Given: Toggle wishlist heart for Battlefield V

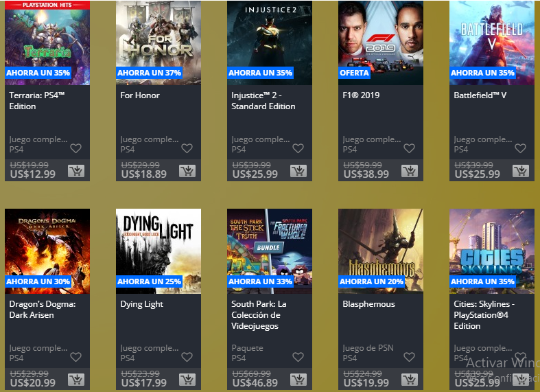Looking at the screenshot, I should click(x=520, y=148).
